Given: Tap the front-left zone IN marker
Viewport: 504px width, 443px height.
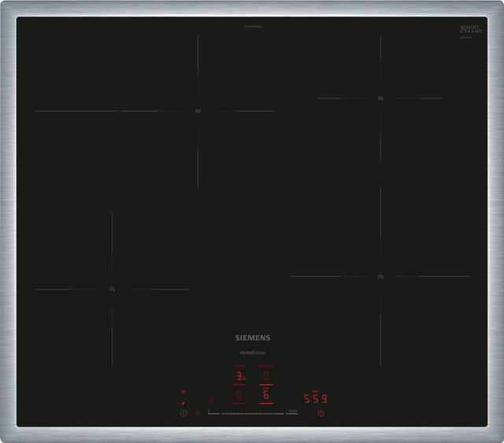Looking at the screenshot, I should coord(112,290).
